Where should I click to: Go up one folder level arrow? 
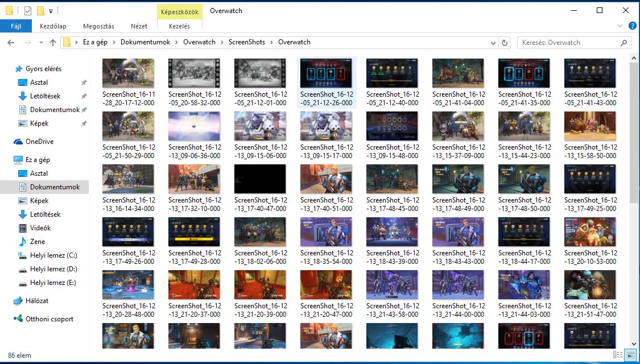pyautogui.click(x=53, y=43)
